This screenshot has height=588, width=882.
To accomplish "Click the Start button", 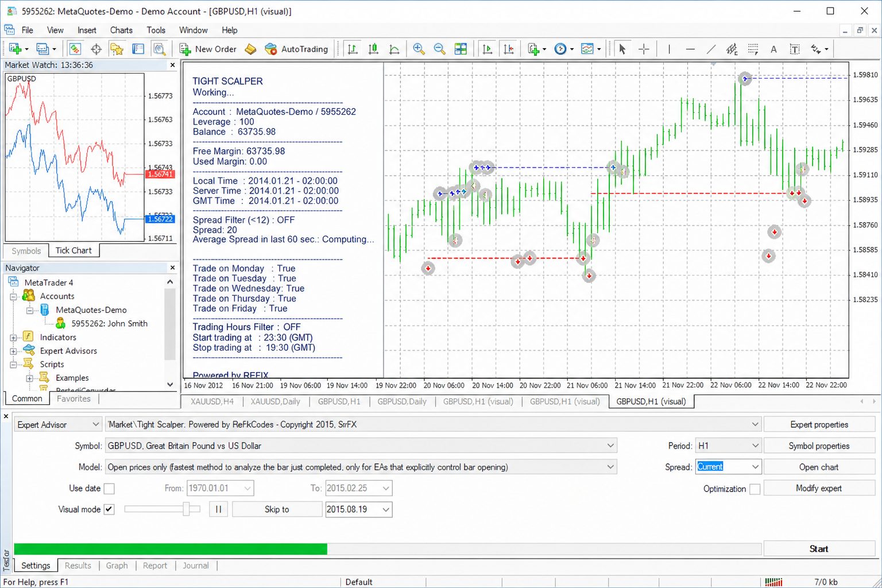I will tap(819, 549).
